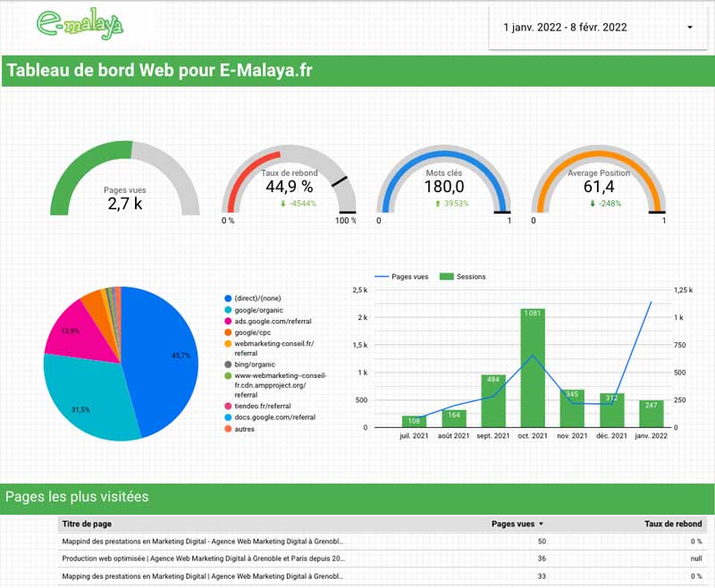Select the ads.google.com/referral legend dot
Image resolution: width=715 pixels, height=588 pixels.
tap(228, 322)
